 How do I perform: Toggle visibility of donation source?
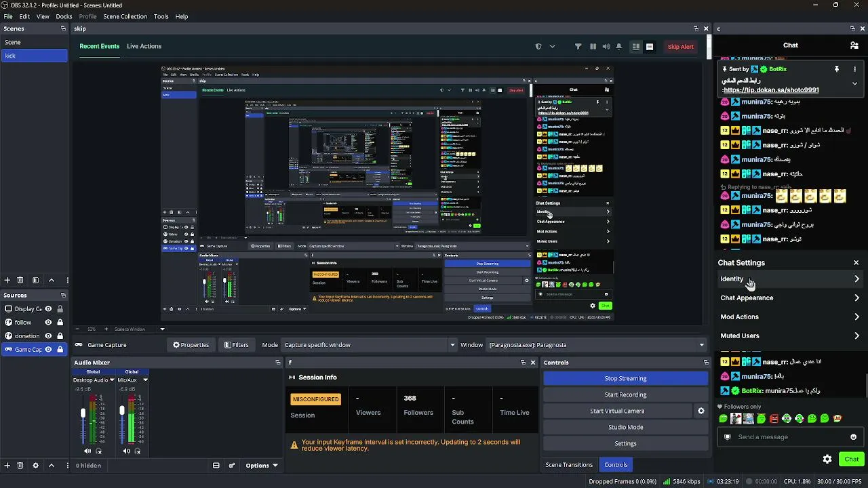[48, 336]
